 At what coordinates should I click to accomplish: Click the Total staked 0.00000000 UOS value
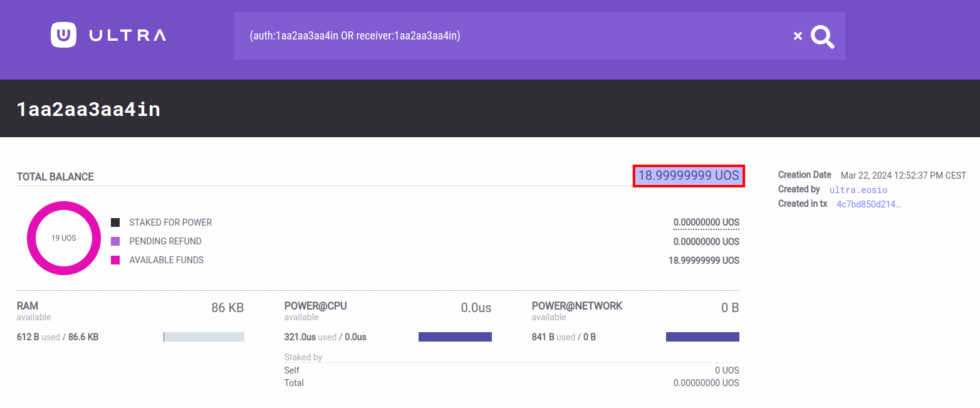click(x=706, y=383)
